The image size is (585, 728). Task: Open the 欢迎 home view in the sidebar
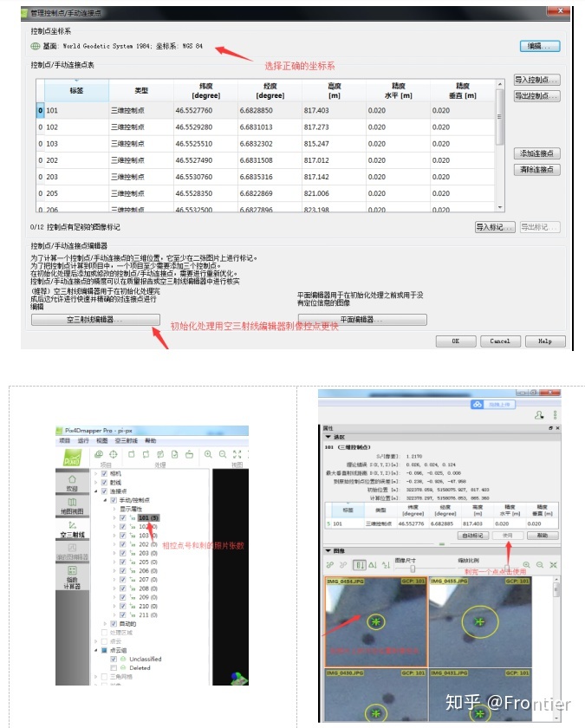72,483
